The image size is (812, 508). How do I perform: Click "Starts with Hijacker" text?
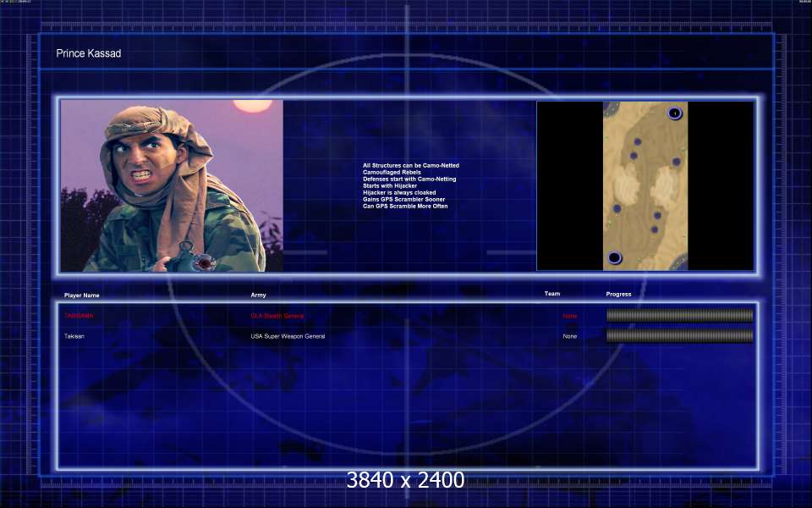389,185
